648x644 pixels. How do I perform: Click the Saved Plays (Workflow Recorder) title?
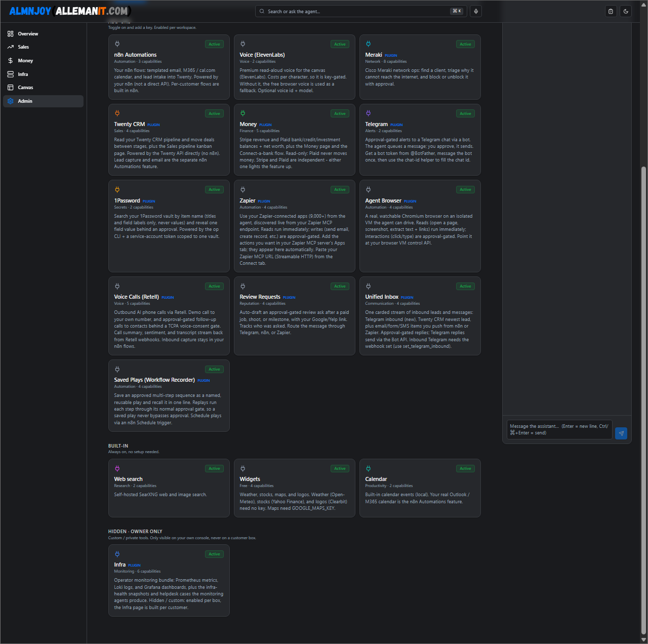click(154, 380)
